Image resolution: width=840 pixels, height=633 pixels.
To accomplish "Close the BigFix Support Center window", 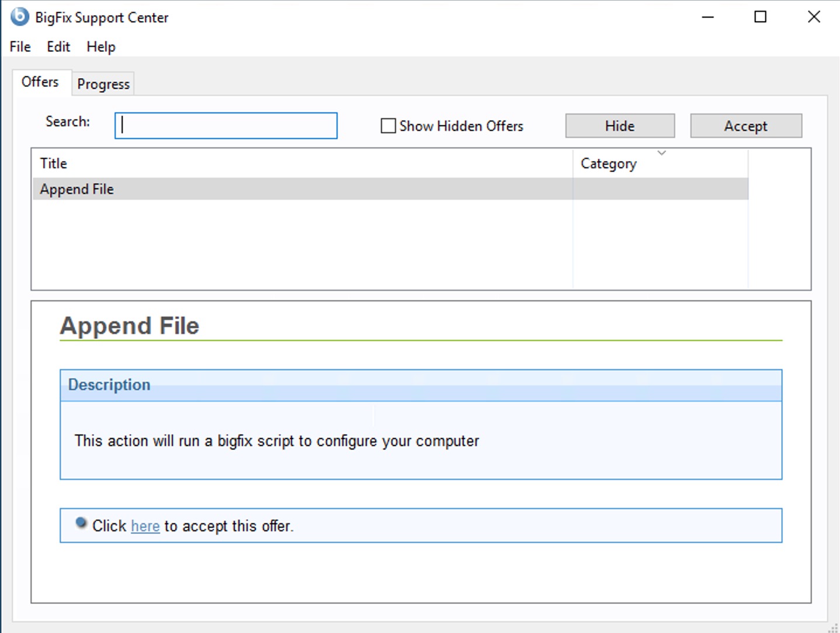I will [x=814, y=17].
